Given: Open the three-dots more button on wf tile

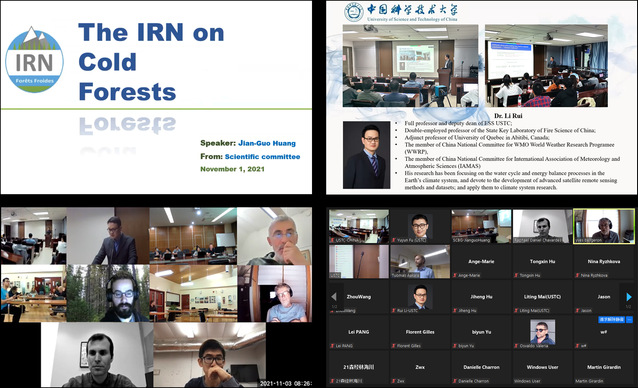Looking at the screenshot, I should 630,320.
